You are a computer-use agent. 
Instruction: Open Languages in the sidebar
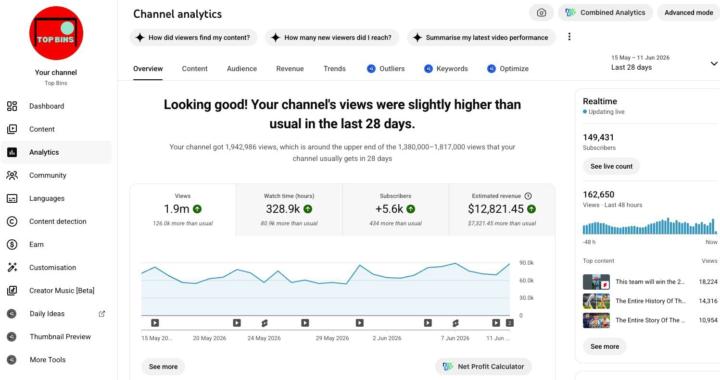pyautogui.click(x=56, y=198)
